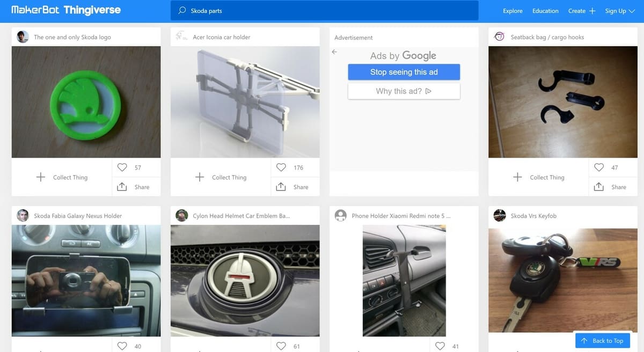The height and width of the screenshot is (352, 644).
Task: View the Acer Iconia holder thumbnail
Action: 245,102
